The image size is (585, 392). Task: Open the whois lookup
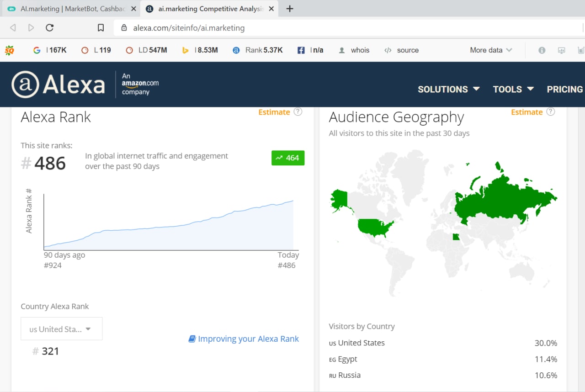(354, 50)
